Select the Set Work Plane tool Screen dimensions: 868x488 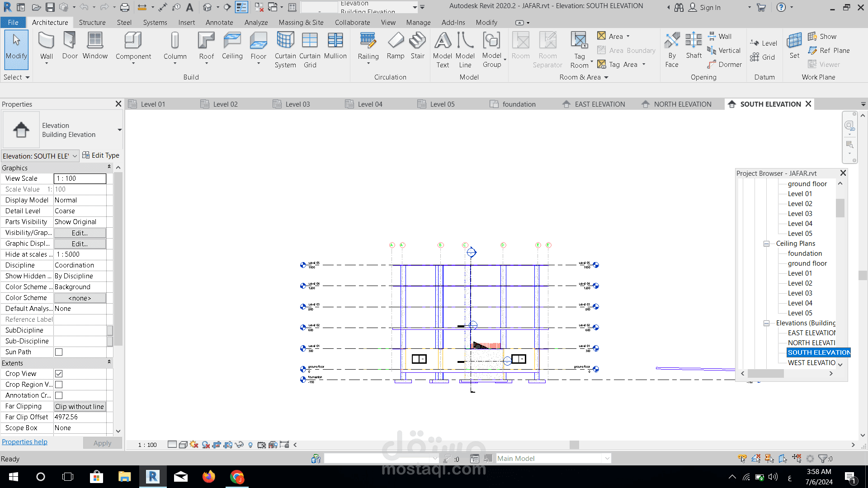(x=794, y=46)
